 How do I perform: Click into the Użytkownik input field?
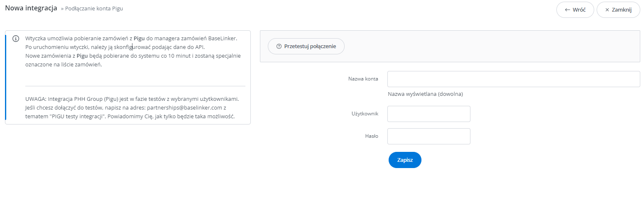coord(429,114)
